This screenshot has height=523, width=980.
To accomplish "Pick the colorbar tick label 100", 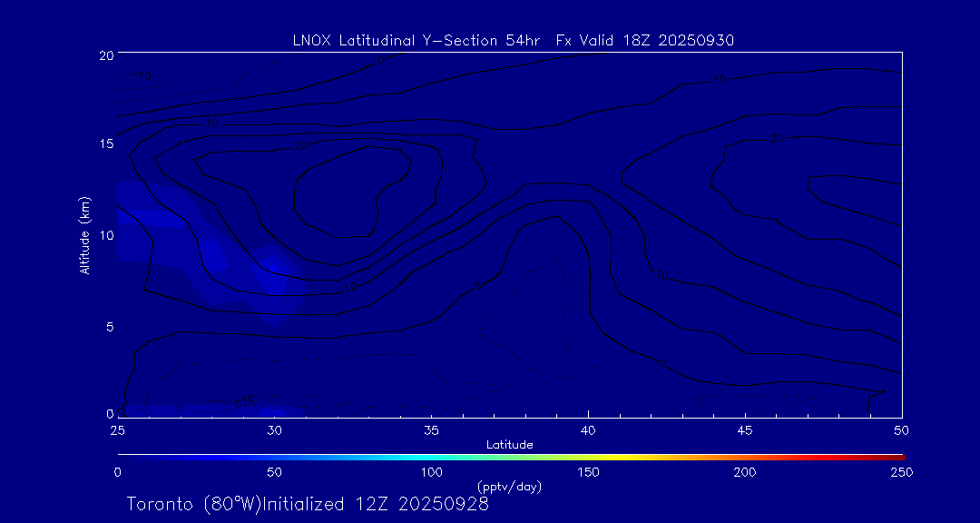I will (431, 472).
